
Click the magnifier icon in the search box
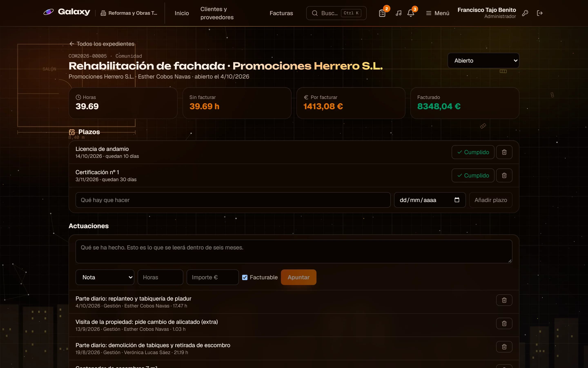pos(315,13)
